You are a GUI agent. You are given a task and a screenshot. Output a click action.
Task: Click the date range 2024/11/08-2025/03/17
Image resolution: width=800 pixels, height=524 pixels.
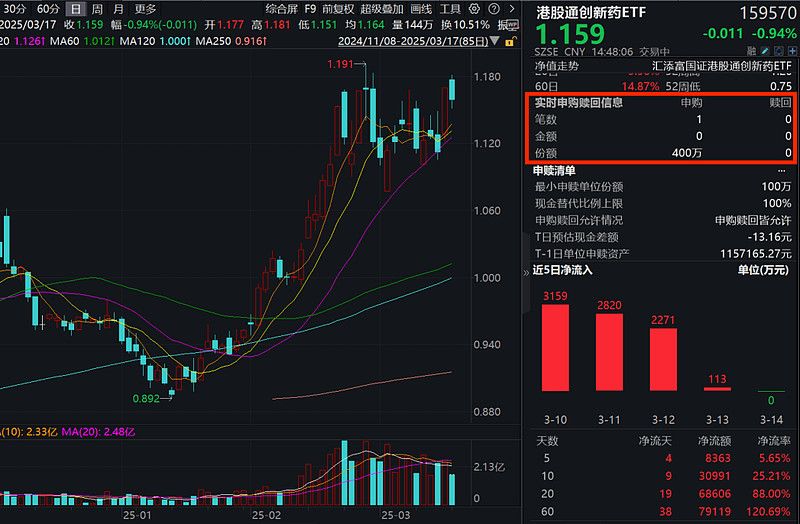(x=413, y=41)
